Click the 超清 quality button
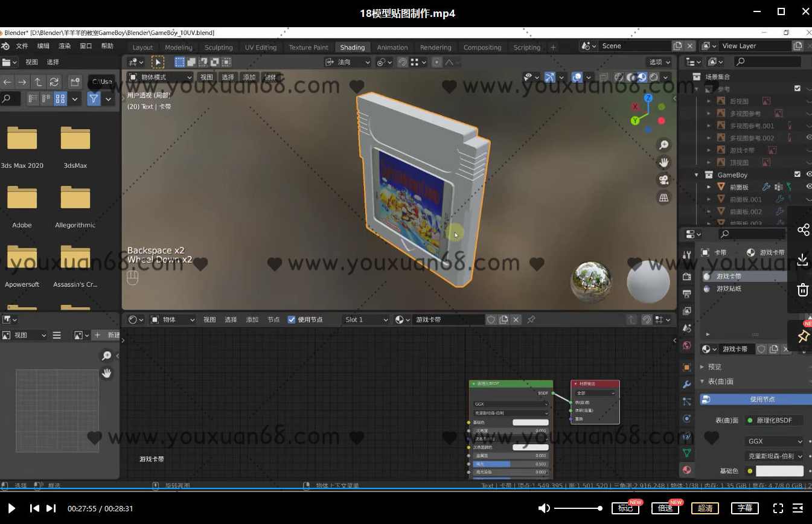812x524 pixels. tap(705, 508)
